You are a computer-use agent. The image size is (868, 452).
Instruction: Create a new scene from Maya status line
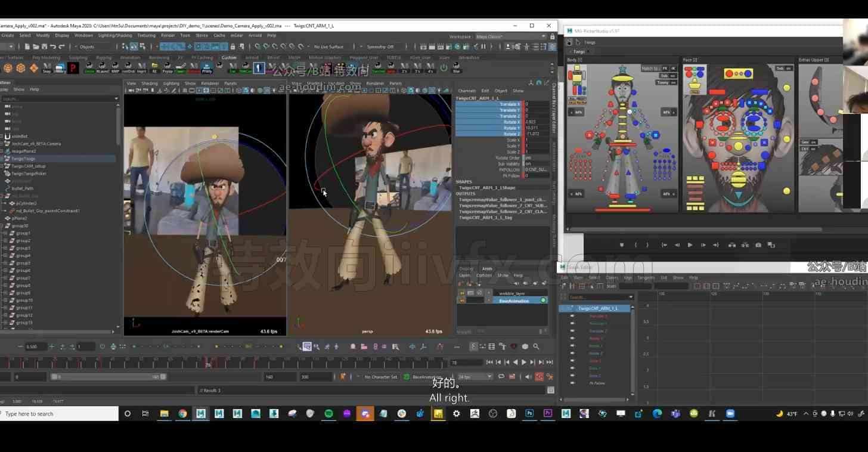pyautogui.click(x=28, y=47)
